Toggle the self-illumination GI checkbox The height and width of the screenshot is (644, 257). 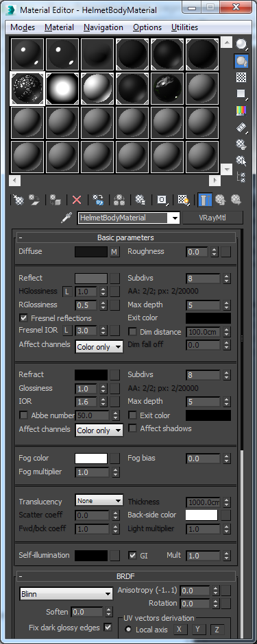[x=132, y=555]
